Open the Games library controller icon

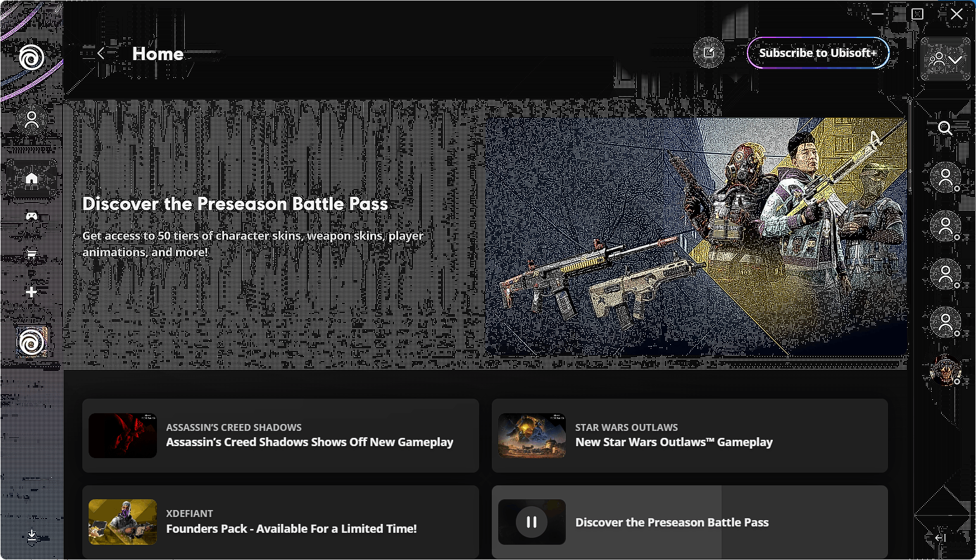32,216
